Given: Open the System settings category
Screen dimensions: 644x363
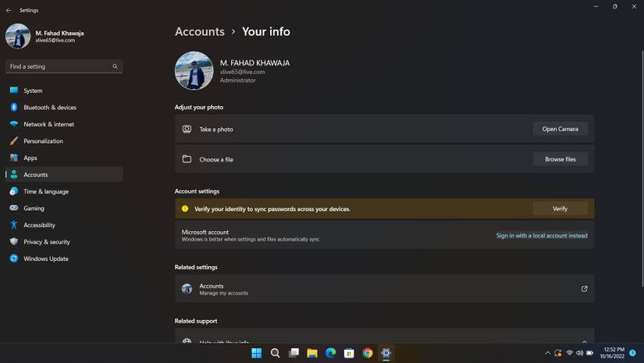Looking at the screenshot, I should pos(64,91).
